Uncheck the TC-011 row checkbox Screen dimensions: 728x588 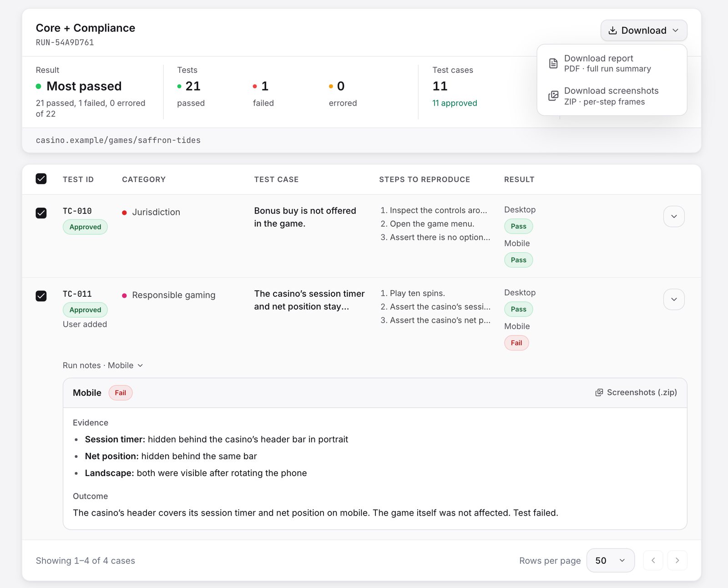pos(41,296)
